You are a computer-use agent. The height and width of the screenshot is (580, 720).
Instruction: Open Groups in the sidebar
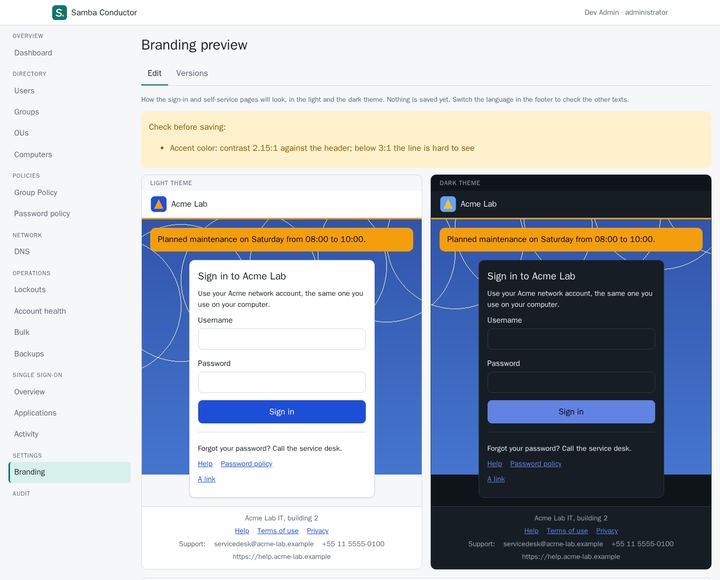coord(27,112)
